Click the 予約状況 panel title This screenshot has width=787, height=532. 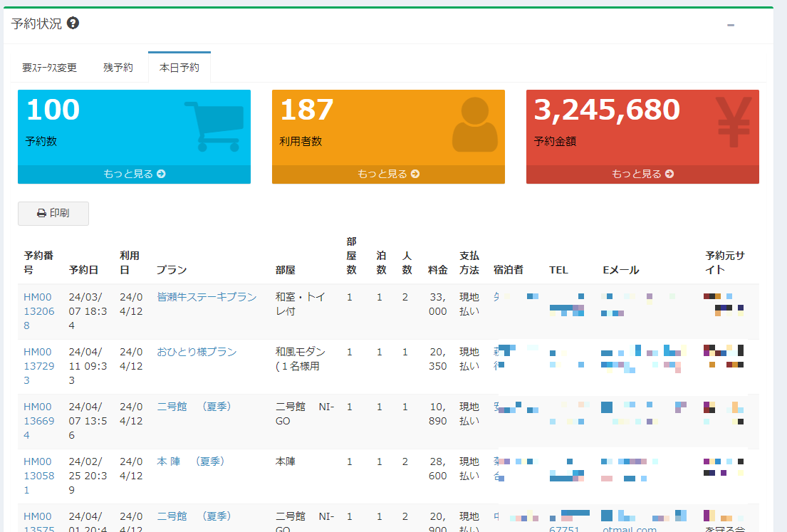click(36, 24)
